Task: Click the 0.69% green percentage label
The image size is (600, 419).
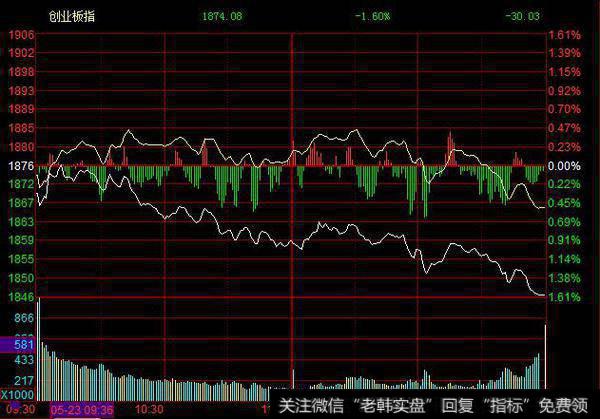Action: pos(564,222)
